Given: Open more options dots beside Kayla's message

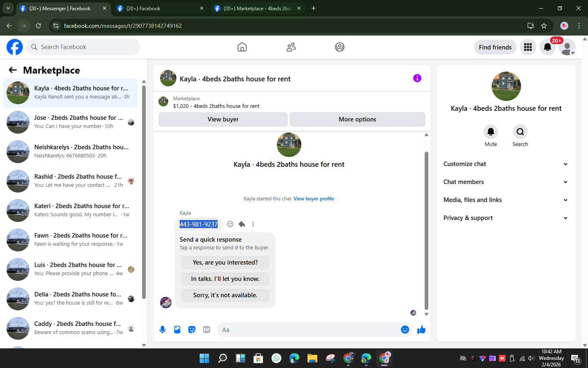Looking at the screenshot, I should point(253,224).
